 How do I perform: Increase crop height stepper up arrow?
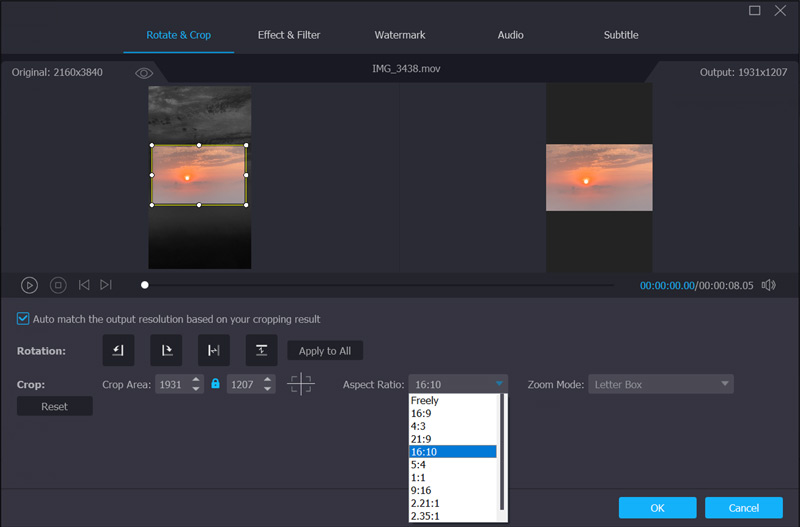pyautogui.click(x=267, y=380)
